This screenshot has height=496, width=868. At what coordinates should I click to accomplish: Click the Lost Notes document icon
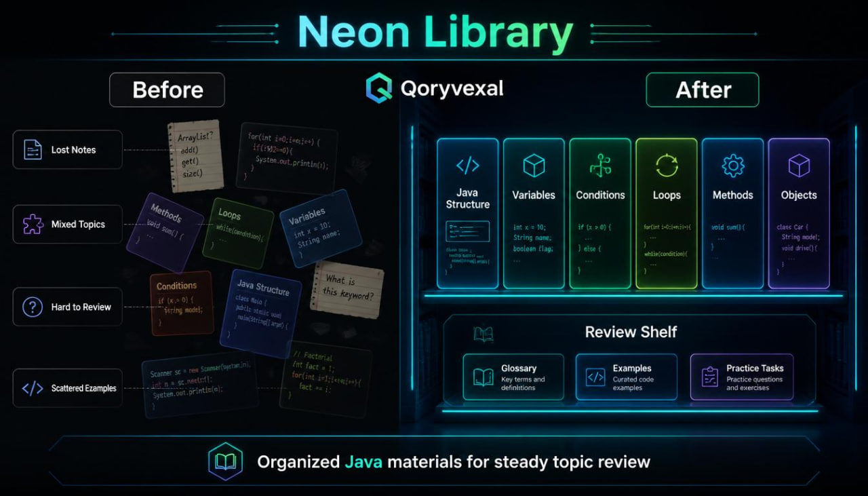(x=33, y=149)
